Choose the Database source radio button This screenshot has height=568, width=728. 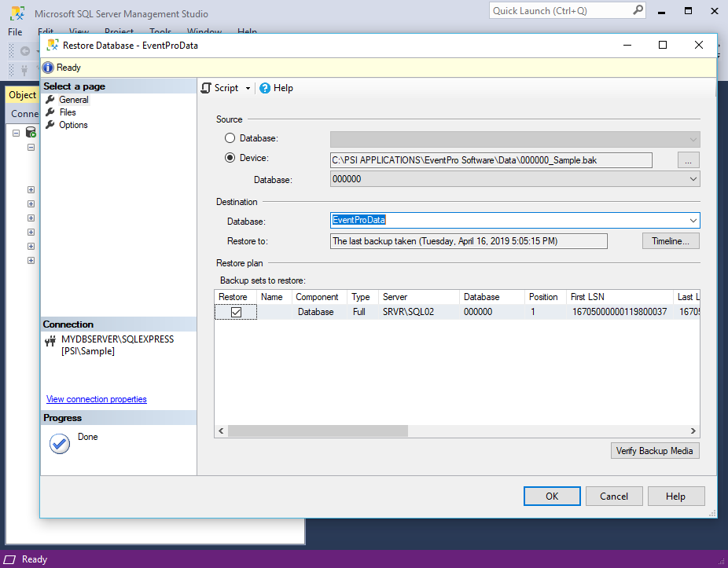[230, 138]
